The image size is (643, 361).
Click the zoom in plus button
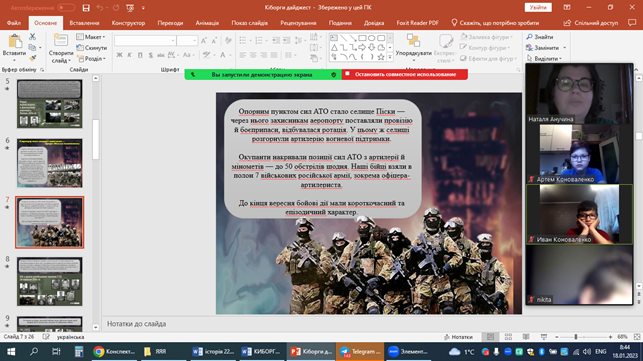coord(610,337)
